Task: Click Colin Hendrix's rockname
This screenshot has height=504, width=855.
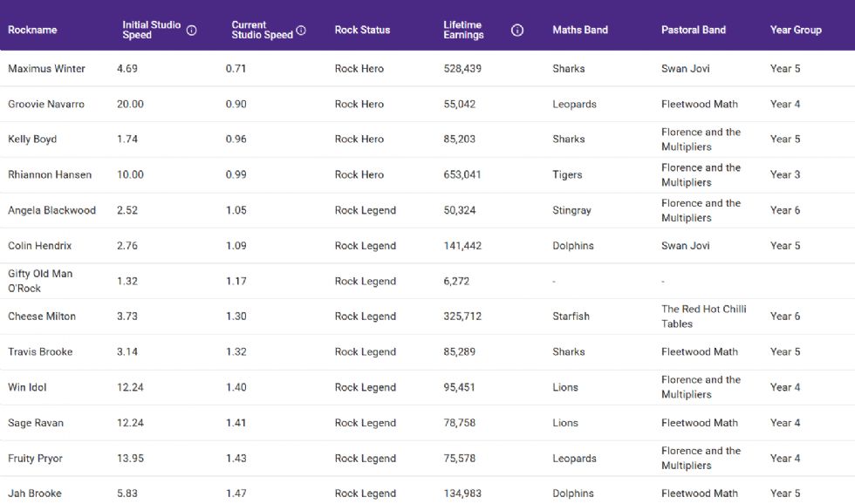Action: 40,247
